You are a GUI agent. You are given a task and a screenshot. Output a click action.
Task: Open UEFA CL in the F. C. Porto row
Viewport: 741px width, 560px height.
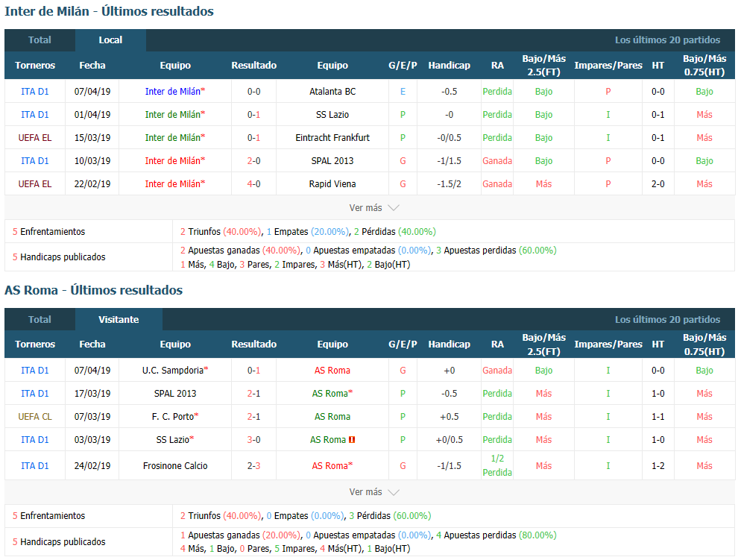(x=35, y=417)
